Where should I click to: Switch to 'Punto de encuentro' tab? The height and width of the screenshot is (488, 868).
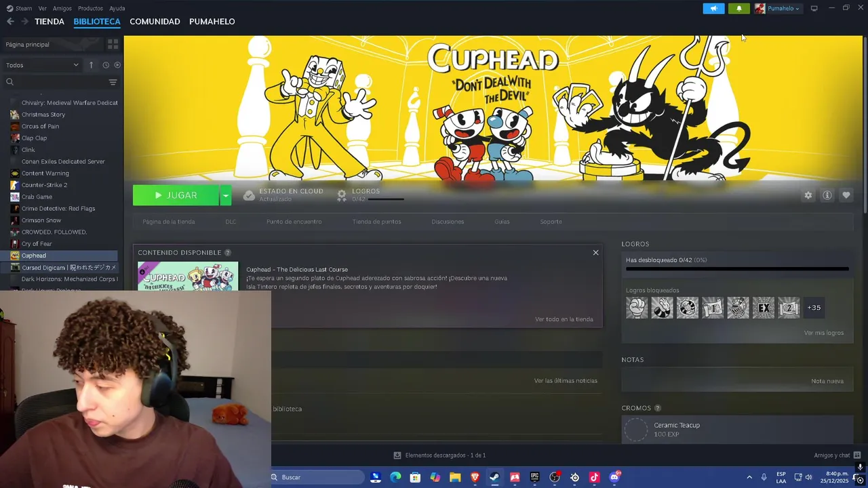pyautogui.click(x=294, y=222)
